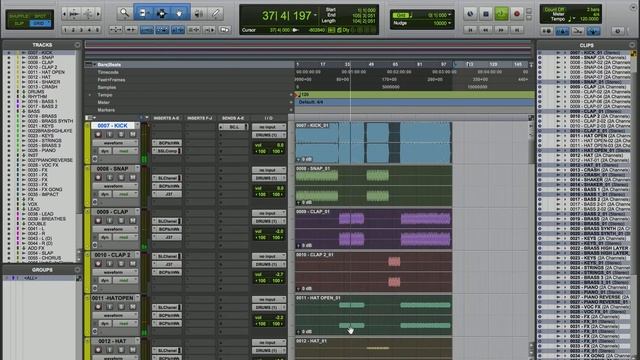
Task: Open waveform view selector on KICK track
Action: pos(115,143)
